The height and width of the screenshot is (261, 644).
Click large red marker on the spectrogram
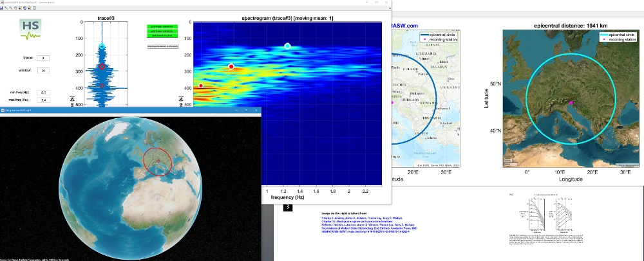click(231, 66)
